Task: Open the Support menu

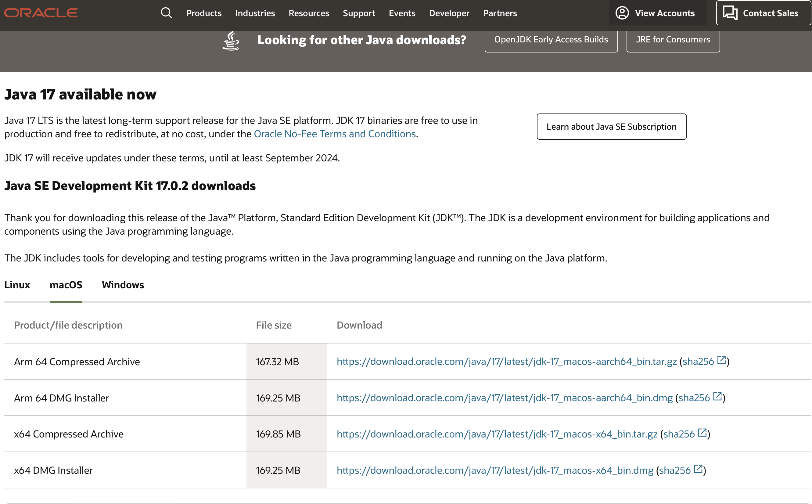Action: click(x=359, y=13)
